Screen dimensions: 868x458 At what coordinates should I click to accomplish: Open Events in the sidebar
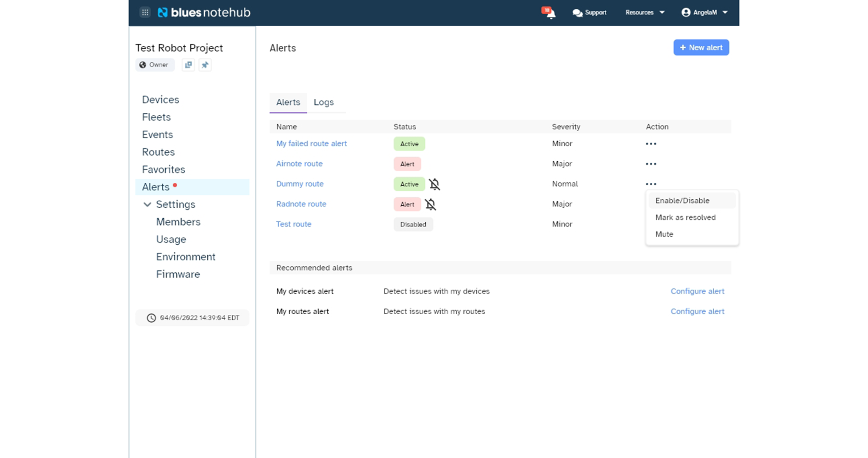point(157,134)
